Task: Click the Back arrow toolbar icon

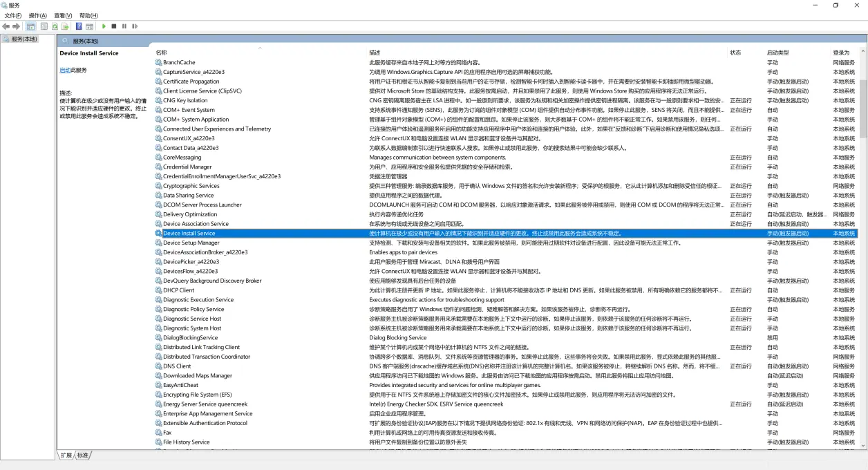Action: tap(6, 26)
